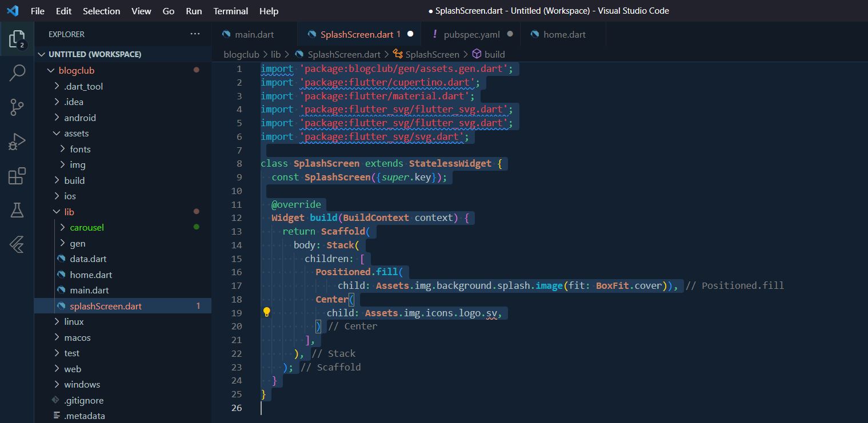Viewport: 868px width, 423px height.
Task: Click the unsaved dot on pubspec.yaml tab
Action: 510,34
